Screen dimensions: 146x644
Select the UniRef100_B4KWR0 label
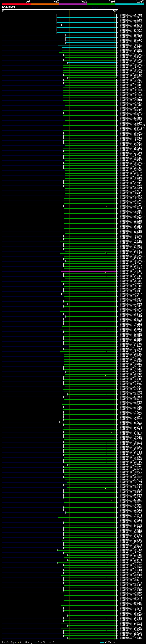point(131,289)
